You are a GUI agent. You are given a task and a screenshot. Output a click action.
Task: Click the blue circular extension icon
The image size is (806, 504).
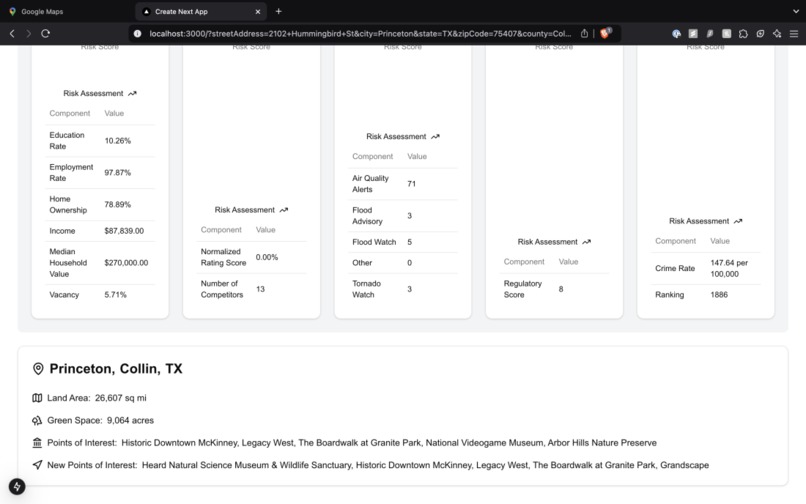tap(676, 33)
